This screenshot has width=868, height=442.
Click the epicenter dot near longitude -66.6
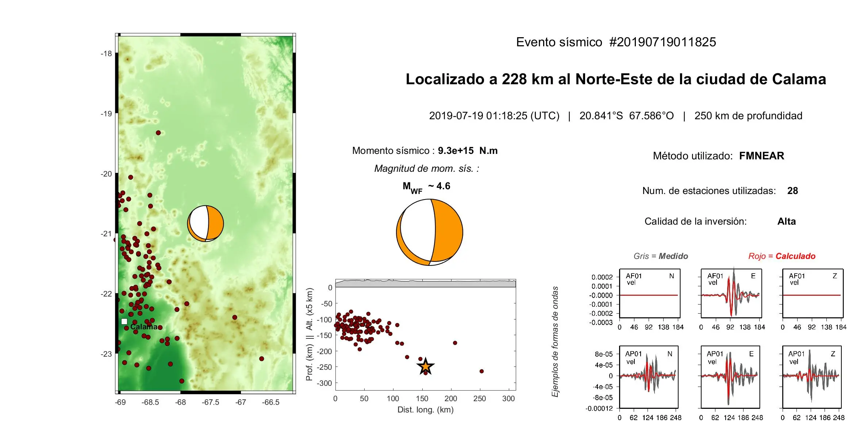(x=261, y=359)
